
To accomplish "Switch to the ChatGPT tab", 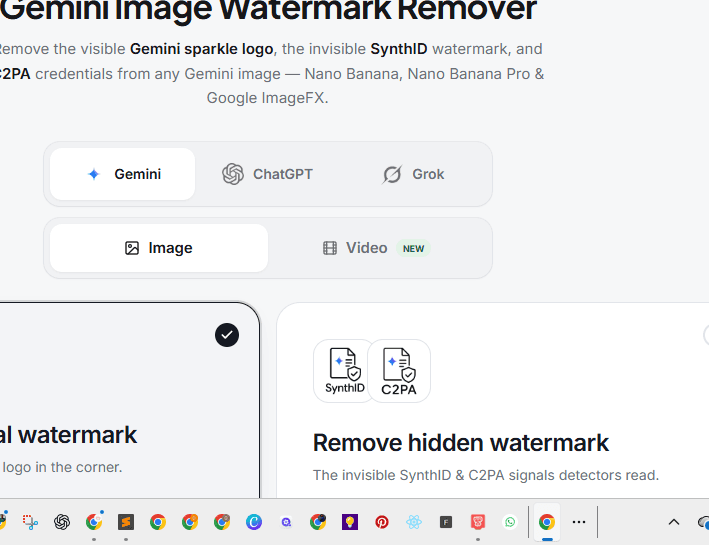I will 267,174.
